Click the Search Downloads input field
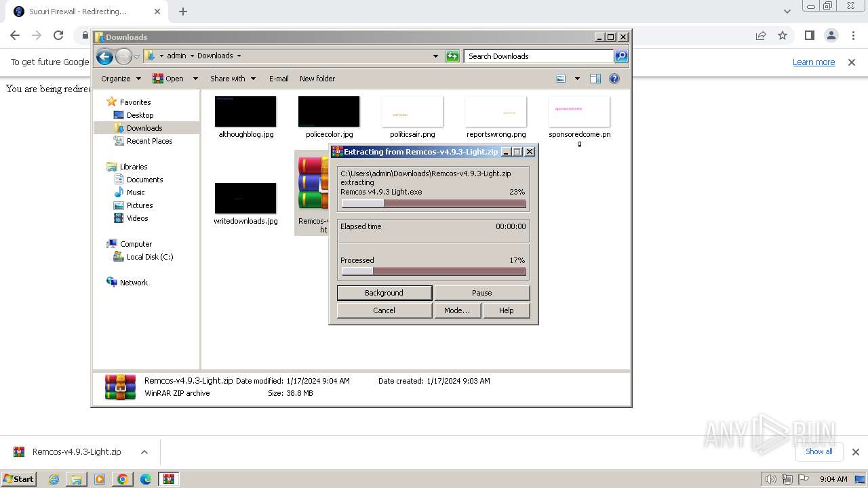 (539, 56)
